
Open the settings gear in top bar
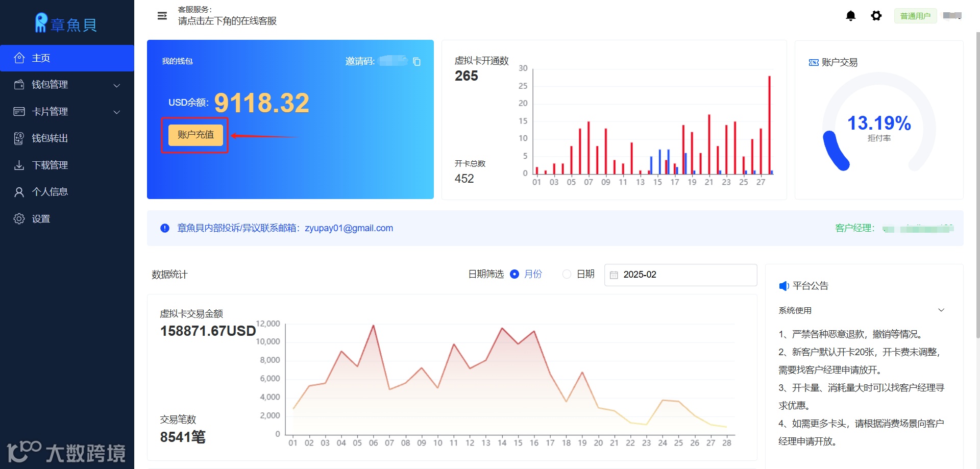click(876, 16)
